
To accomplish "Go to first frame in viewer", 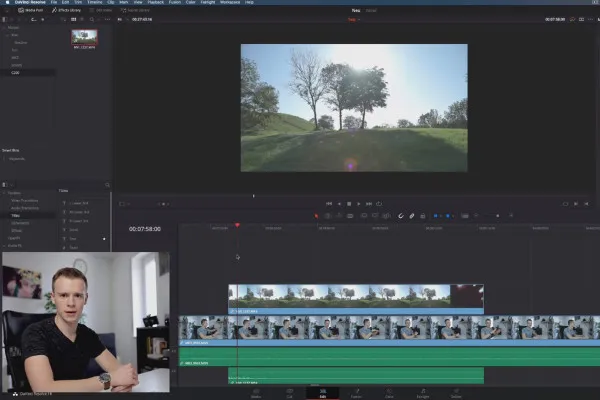I will pyautogui.click(x=329, y=204).
